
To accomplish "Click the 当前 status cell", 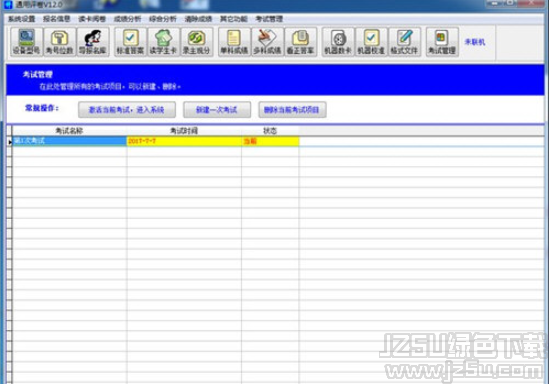I will point(270,141).
